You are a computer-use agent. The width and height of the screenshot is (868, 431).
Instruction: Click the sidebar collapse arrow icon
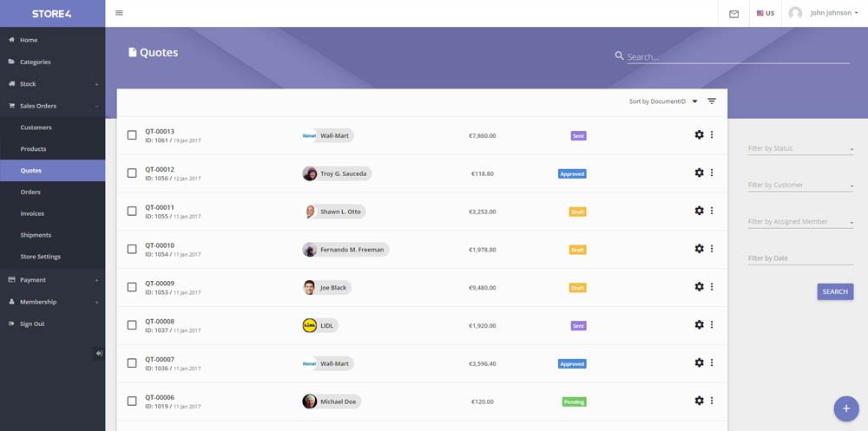click(x=99, y=353)
